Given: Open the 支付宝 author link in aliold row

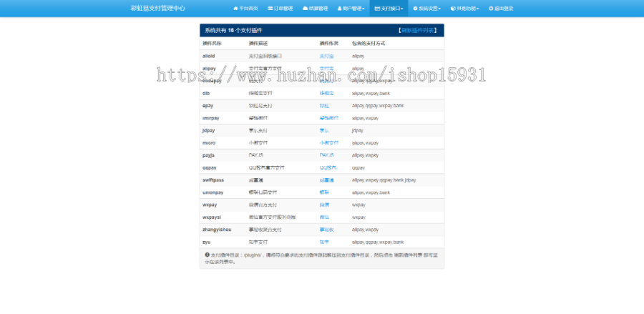Looking at the screenshot, I should click(x=326, y=56).
